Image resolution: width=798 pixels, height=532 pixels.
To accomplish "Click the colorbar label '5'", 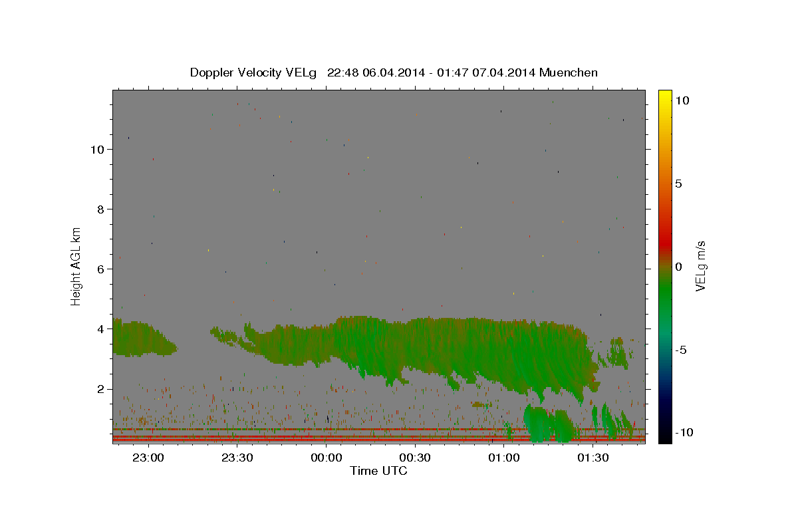I will tap(678, 183).
